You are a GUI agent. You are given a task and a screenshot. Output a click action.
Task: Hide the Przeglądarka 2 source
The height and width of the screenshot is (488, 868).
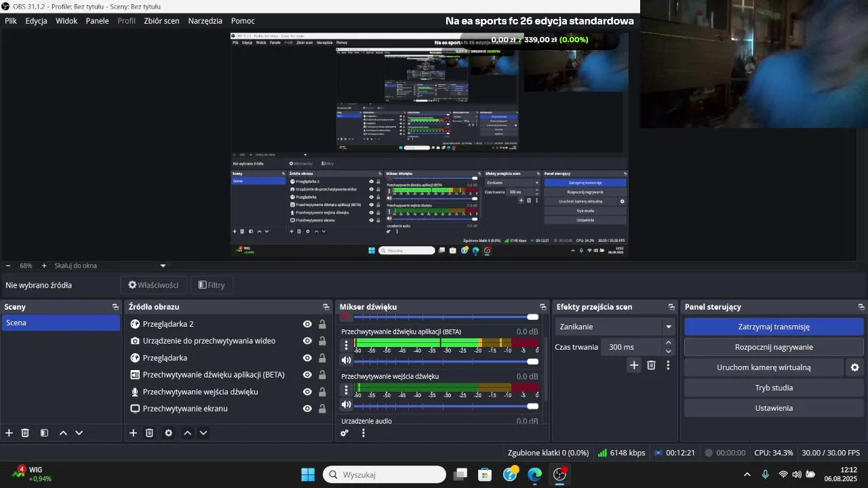click(307, 324)
